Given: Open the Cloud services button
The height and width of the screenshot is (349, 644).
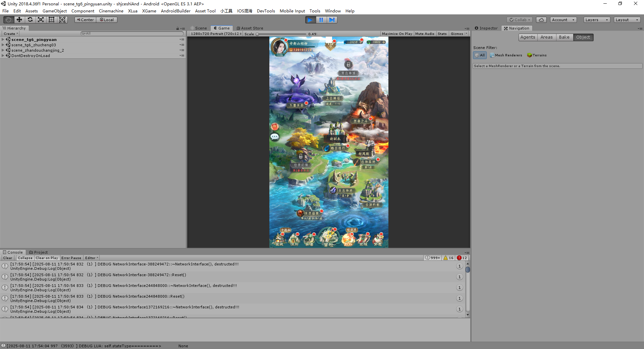Looking at the screenshot, I should [541, 20].
